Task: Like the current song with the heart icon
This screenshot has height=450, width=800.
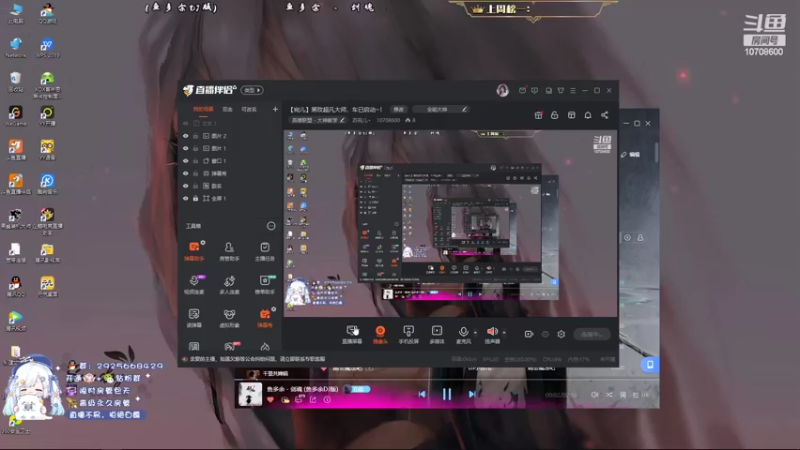Action: [x=270, y=399]
